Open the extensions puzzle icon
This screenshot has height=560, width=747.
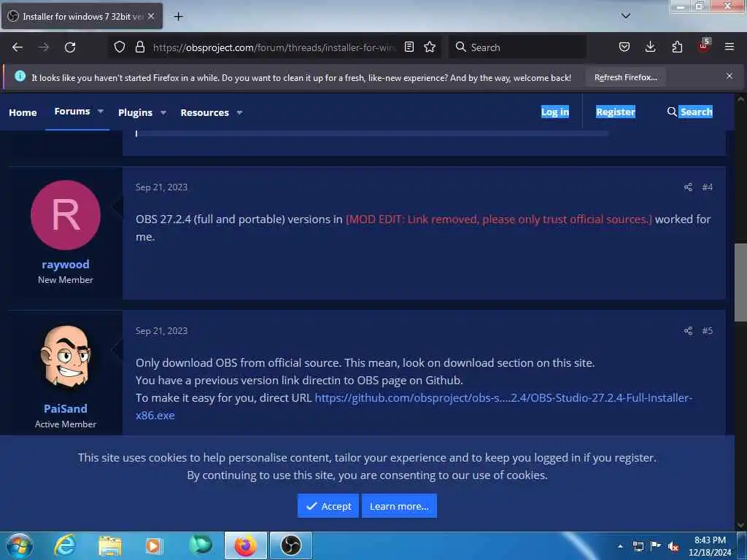677,47
